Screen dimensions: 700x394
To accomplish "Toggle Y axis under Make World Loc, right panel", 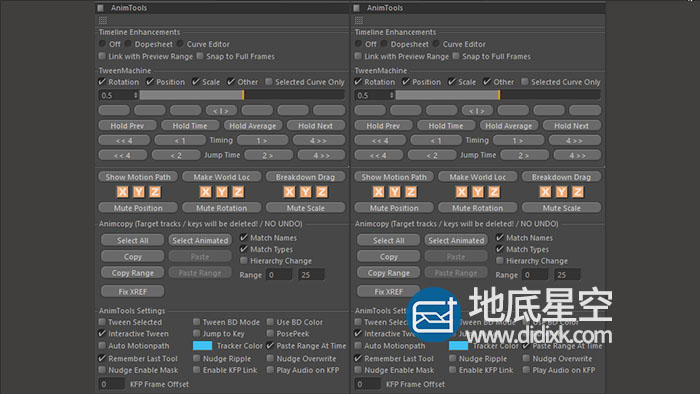I will click(x=478, y=192).
